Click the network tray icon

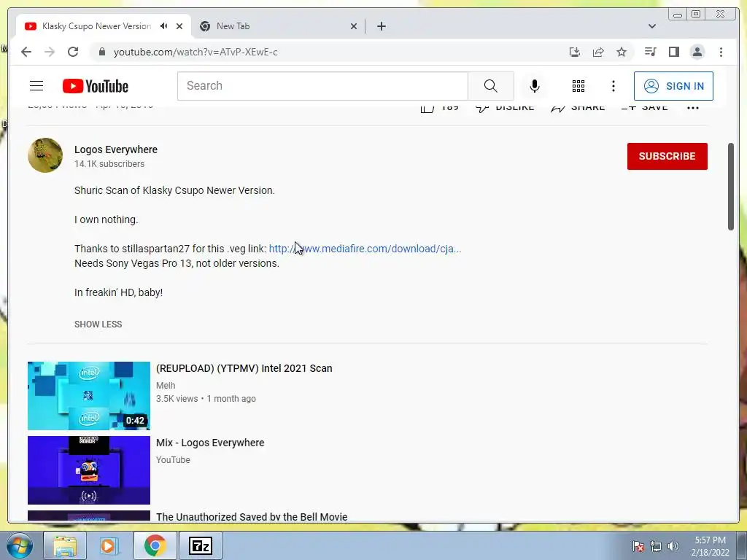tap(656, 546)
